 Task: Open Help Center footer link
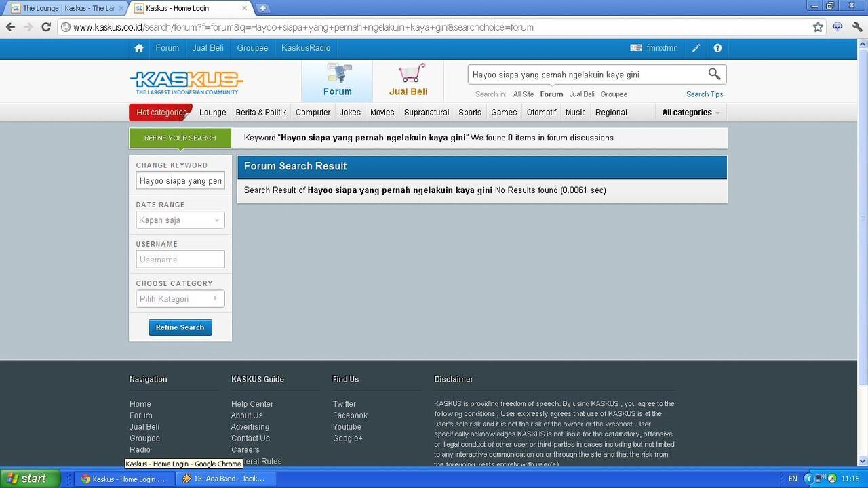tap(252, 404)
